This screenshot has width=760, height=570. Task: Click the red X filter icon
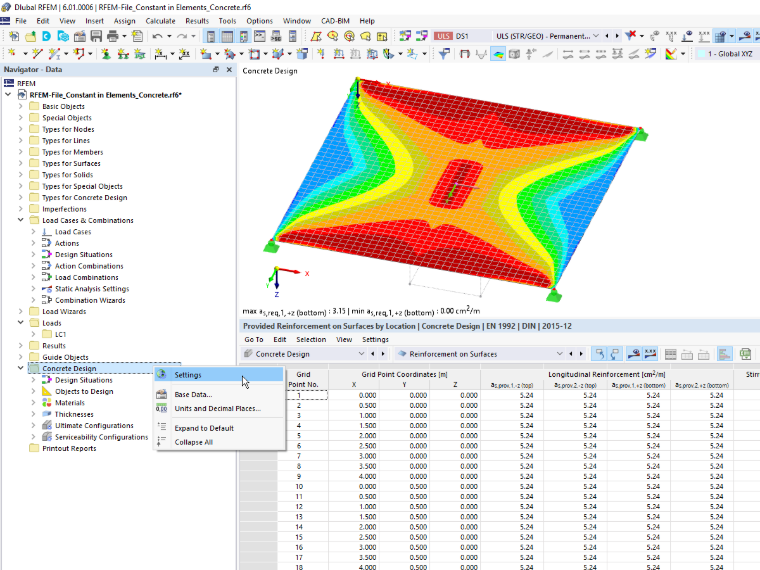tap(631, 36)
